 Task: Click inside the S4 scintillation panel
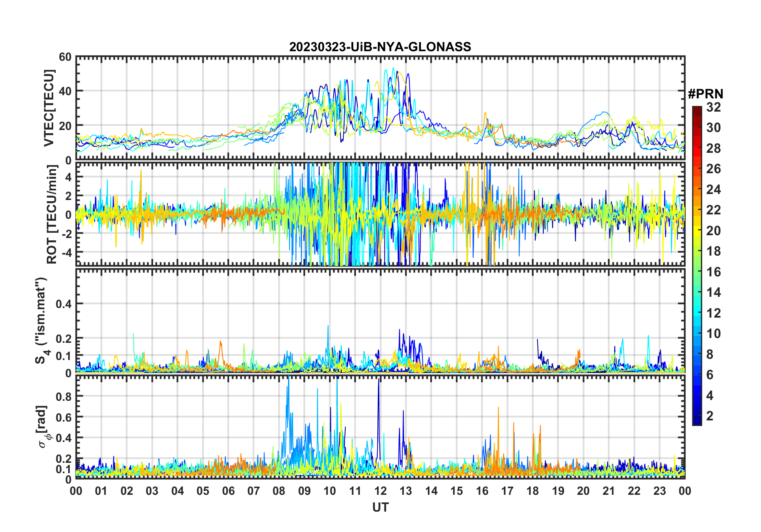380,320
